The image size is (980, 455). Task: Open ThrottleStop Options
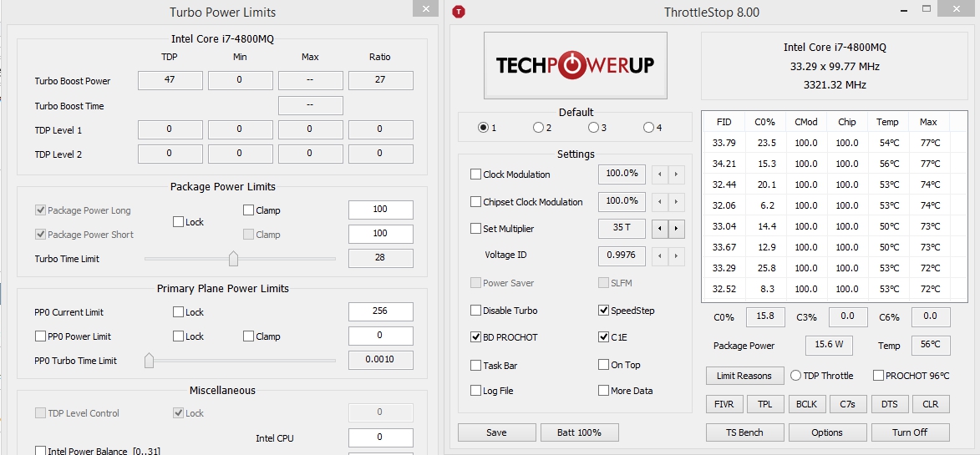827,432
